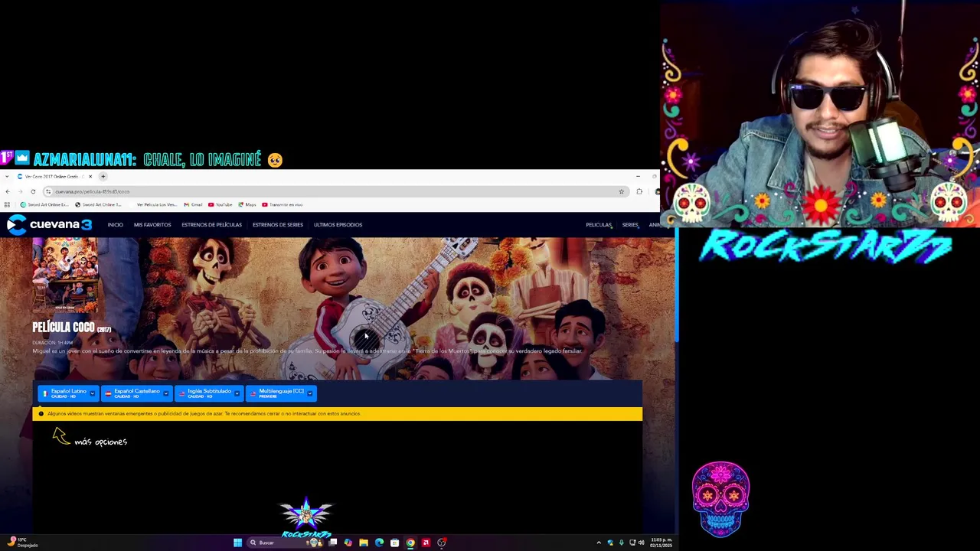
Task: Reload the page with the refresh icon
Action: (33, 191)
